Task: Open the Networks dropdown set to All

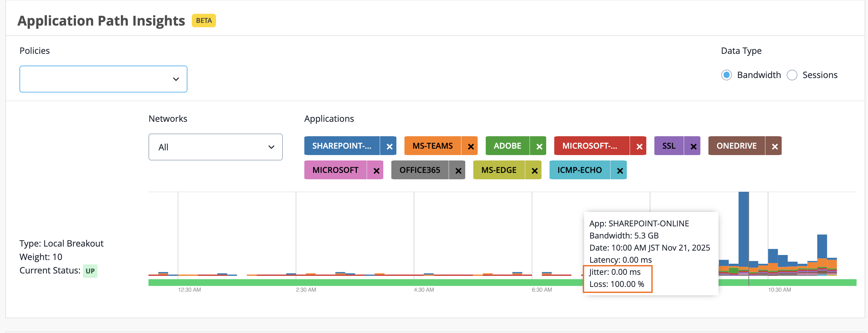Action: [215, 147]
